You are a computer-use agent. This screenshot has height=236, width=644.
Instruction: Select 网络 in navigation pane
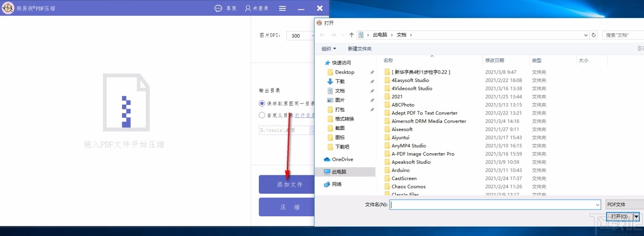click(337, 184)
